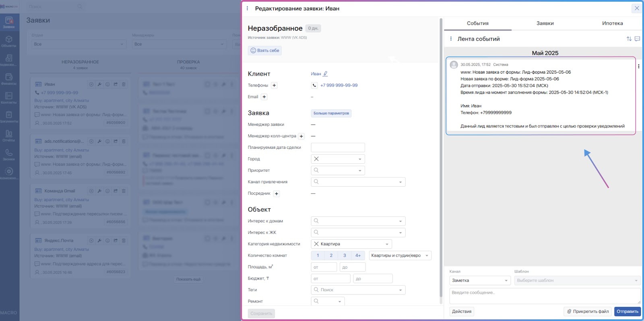Click the Введите сообщение text field
This screenshot has height=321, width=644.
(544, 296)
